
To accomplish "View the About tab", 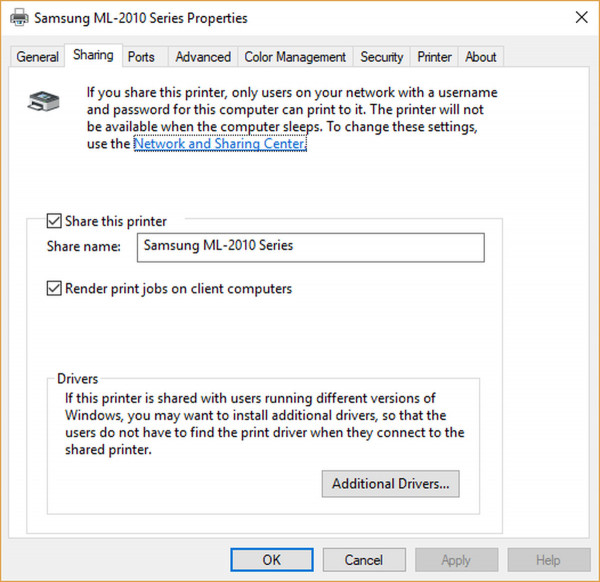I will (x=481, y=57).
